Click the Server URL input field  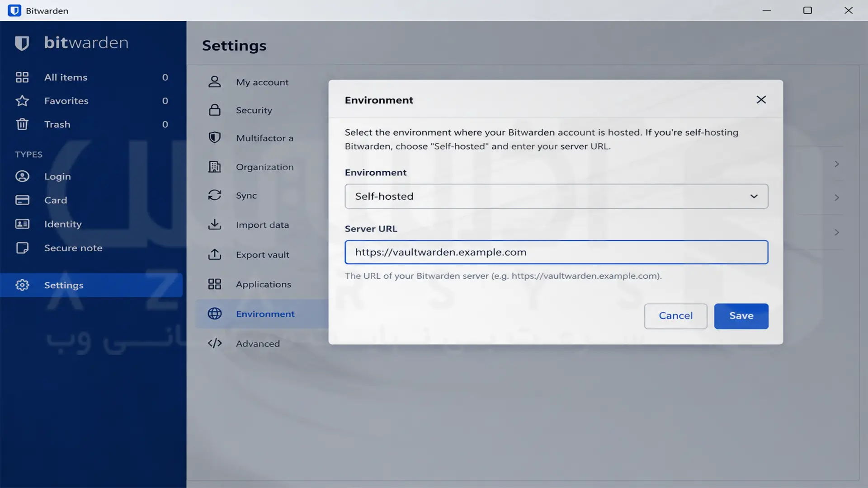(557, 252)
